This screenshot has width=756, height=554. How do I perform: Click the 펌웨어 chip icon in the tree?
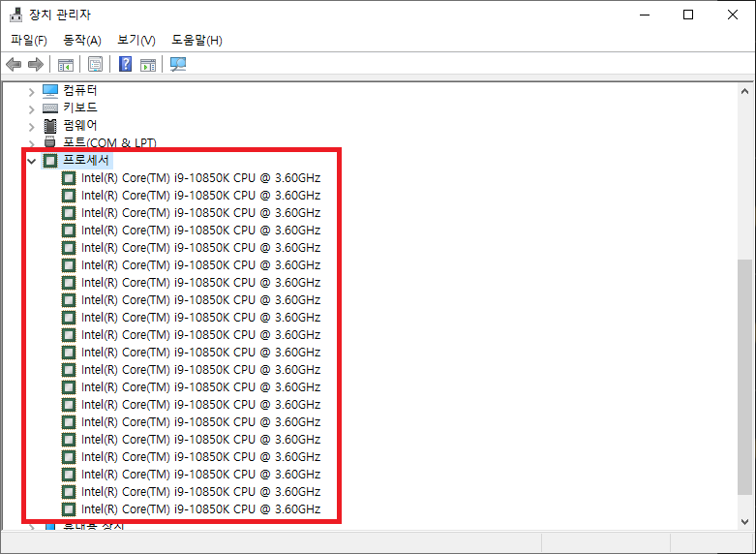(x=50, y=126)
